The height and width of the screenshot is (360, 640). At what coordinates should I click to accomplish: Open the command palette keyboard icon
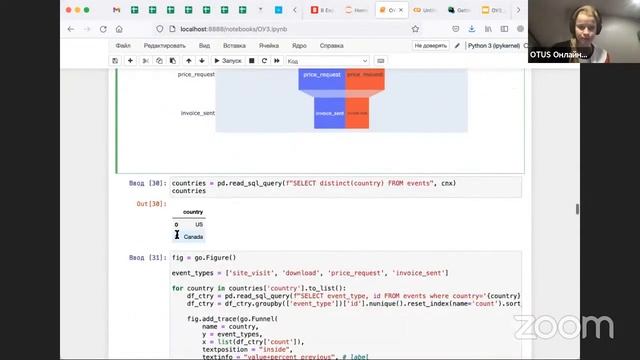[381, 61]
